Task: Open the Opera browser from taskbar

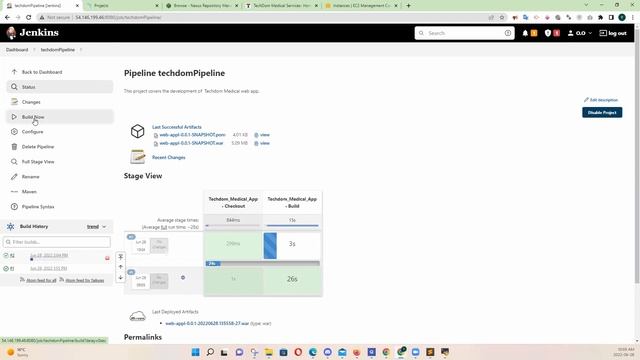Action: tap(298, 352)
